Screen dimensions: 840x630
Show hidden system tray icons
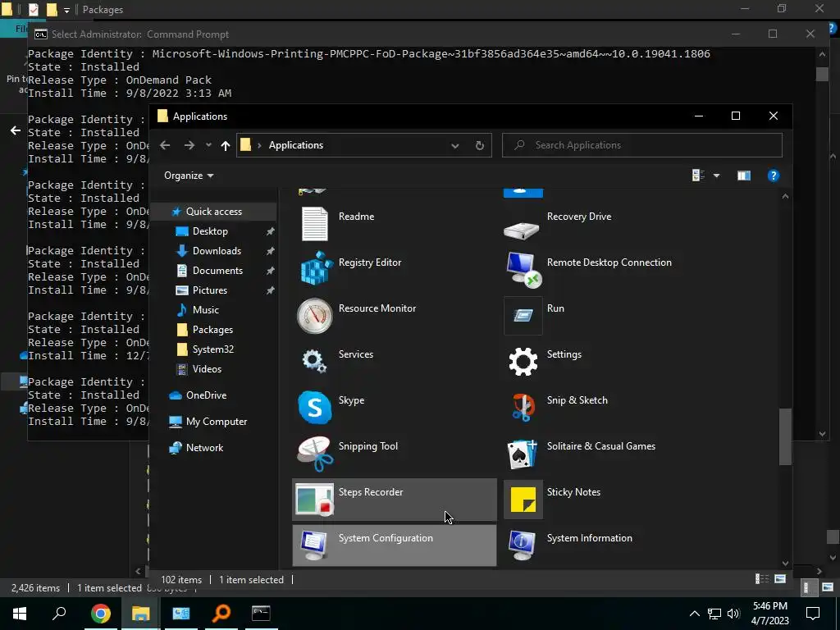(694, 614)
